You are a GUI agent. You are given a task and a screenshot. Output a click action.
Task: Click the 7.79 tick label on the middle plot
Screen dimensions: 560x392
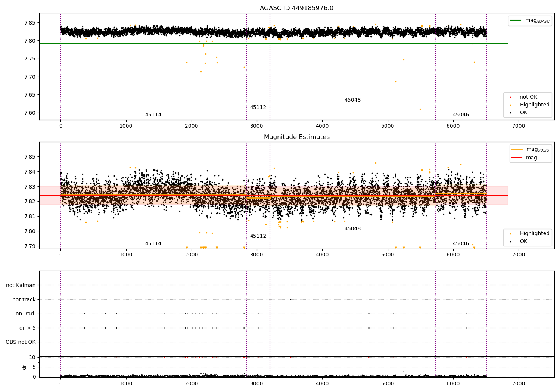29,246
